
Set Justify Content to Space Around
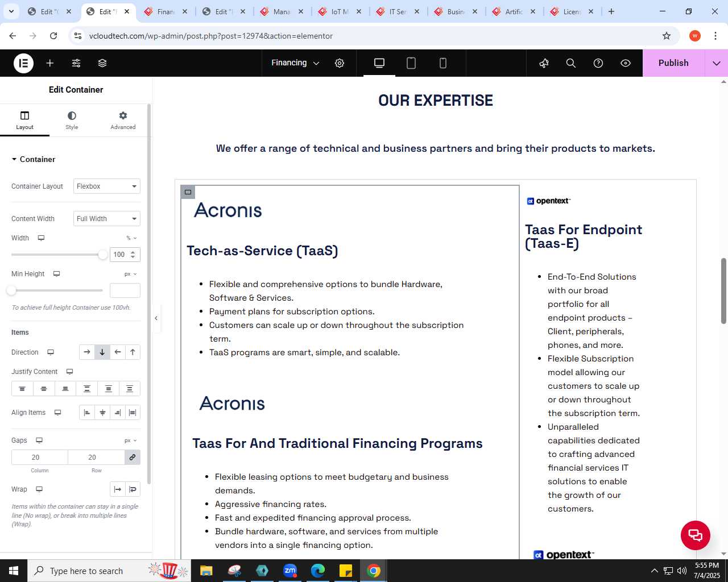(x=108, y=389)
